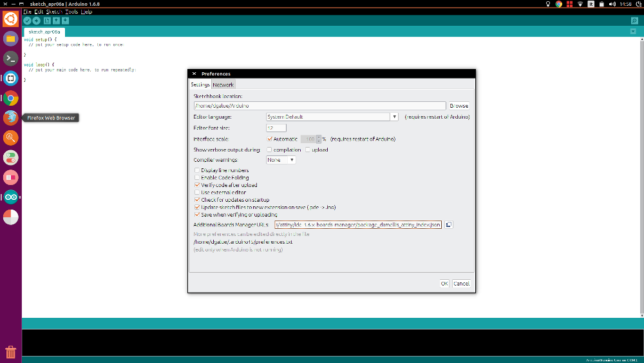
Task: Open the battery indicator menu
Action: click(x=601, y=4)
